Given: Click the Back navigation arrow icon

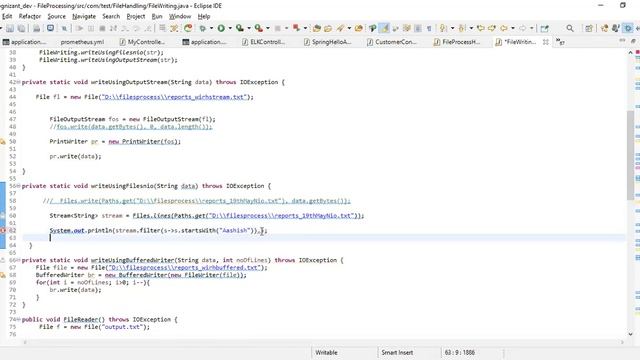Looking at the screenshot, I should point(504,28).
